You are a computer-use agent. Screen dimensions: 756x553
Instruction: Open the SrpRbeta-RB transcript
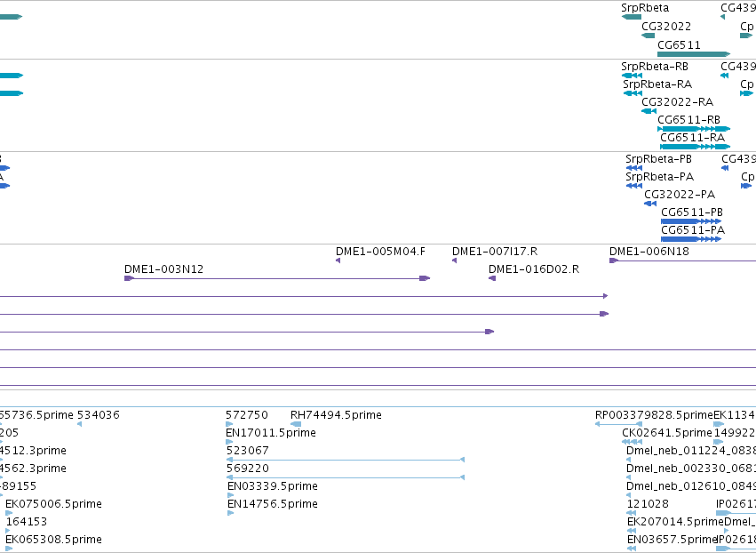pyautogui.click(x=632, y=76)
